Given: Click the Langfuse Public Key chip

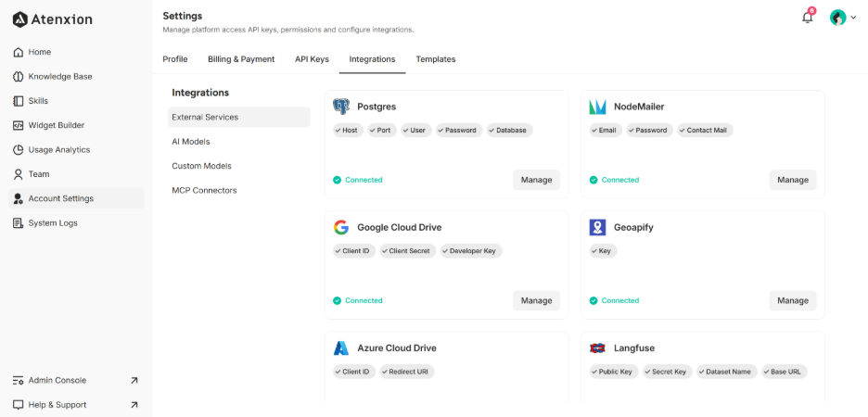Looking at the screenshot, I should [614, 372].
